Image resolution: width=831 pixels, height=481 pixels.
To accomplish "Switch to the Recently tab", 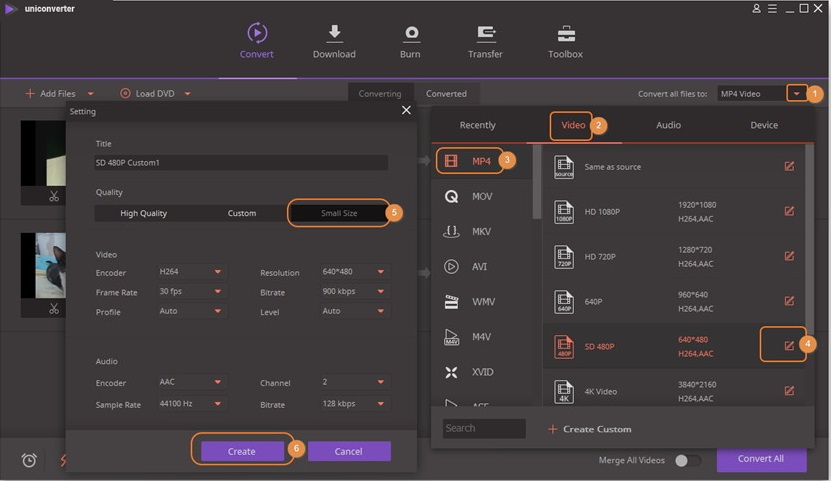I will click(478, 125).
